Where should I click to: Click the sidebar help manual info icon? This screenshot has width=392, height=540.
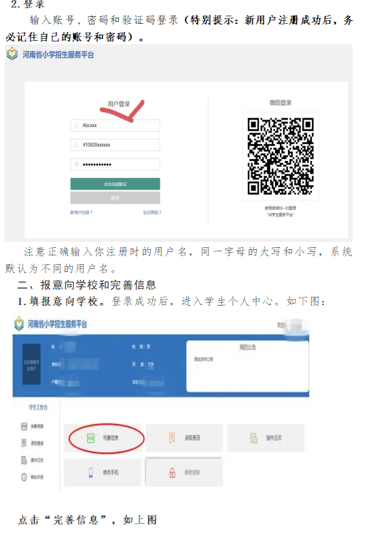(x=24, y=477)
